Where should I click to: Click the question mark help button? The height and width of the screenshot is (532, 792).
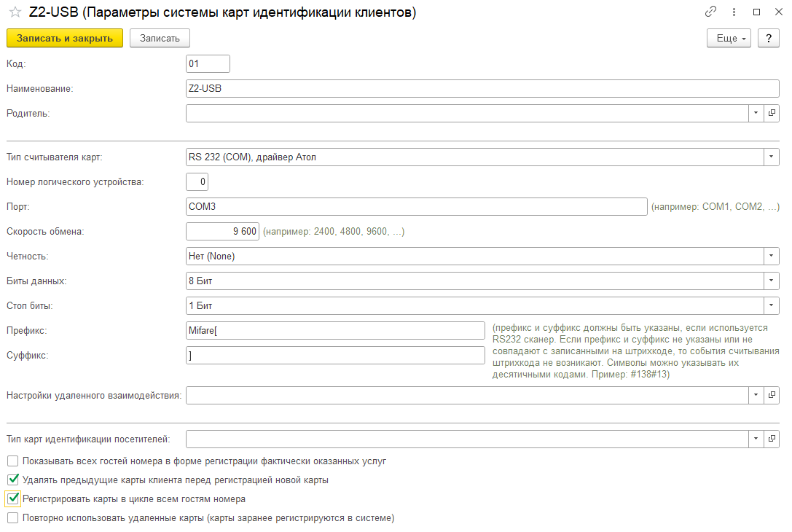click(x=768, y=39)
